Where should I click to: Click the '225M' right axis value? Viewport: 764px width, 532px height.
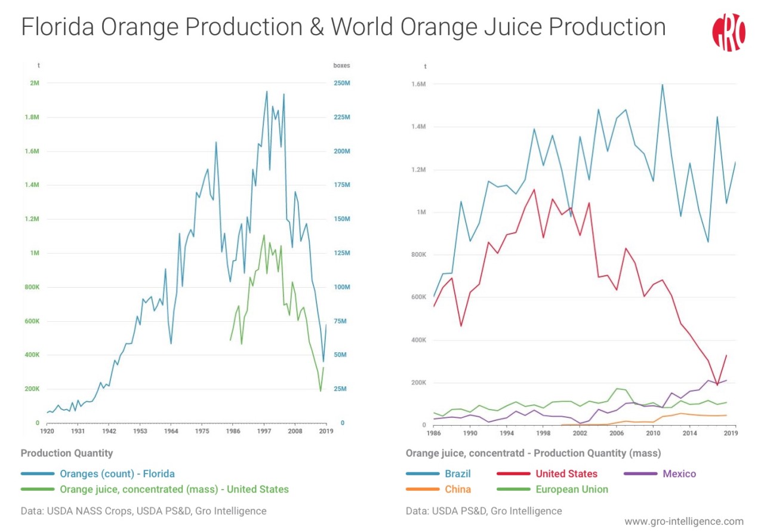tap(341, 117)
